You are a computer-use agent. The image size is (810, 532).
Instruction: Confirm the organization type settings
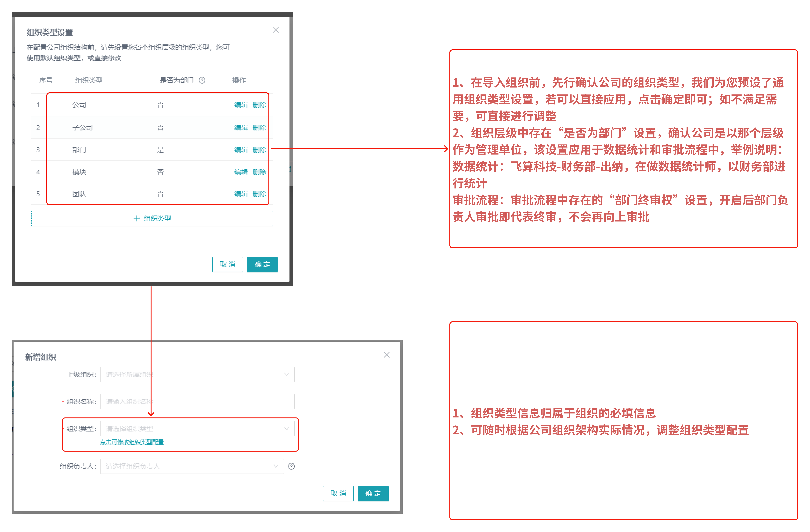click(262, 264)
